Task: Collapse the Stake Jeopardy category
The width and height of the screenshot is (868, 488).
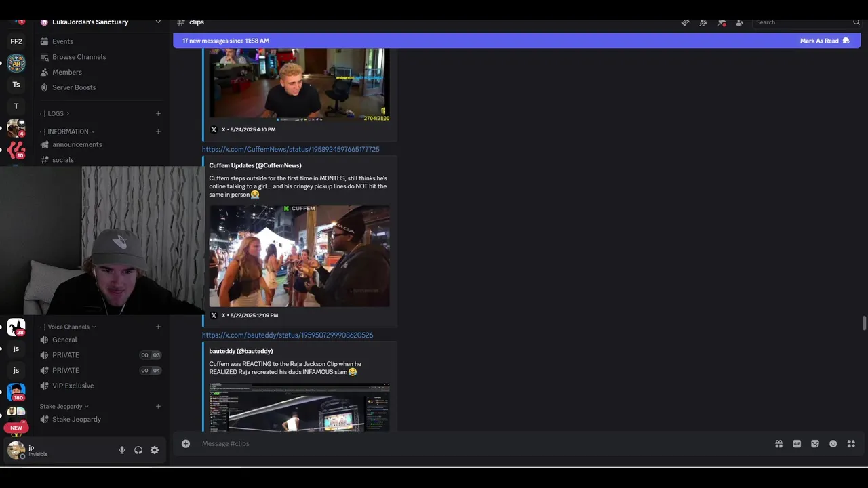Action: (64, 407)
